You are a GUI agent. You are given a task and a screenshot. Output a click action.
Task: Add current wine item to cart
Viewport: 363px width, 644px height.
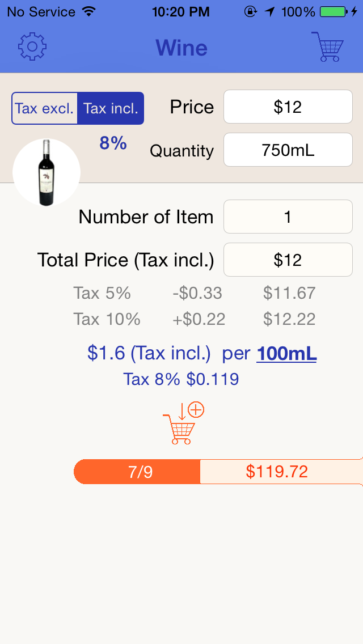180,424
